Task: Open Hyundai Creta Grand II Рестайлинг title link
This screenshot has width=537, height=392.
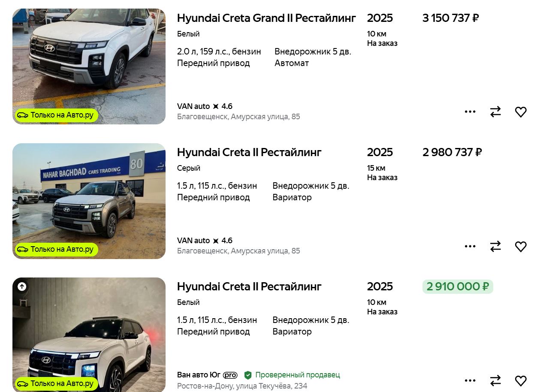Action: tap(266, 18)
